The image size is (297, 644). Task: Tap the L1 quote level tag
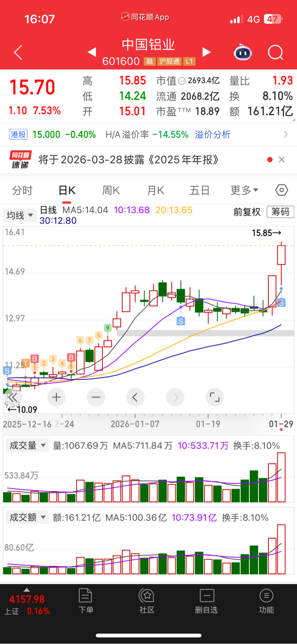click(x=189, y=61)
